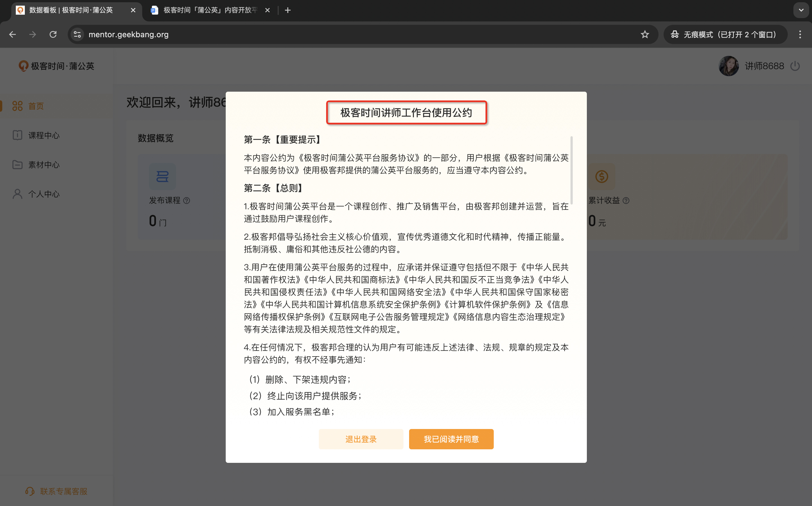The height and width of the screenshot is (506, 812).
Task: Reload the page with refresh icon
Action: 53,34
